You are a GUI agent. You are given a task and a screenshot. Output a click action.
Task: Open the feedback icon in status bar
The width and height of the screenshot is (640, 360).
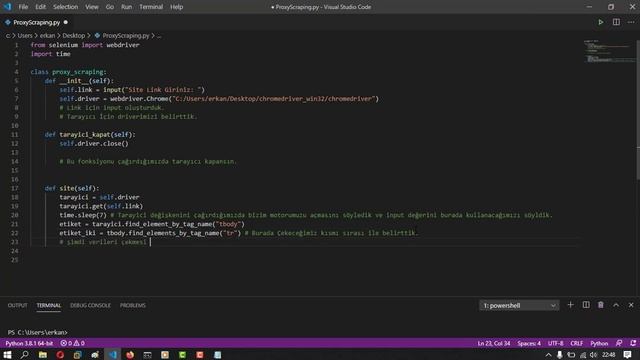tap(619, 343)
